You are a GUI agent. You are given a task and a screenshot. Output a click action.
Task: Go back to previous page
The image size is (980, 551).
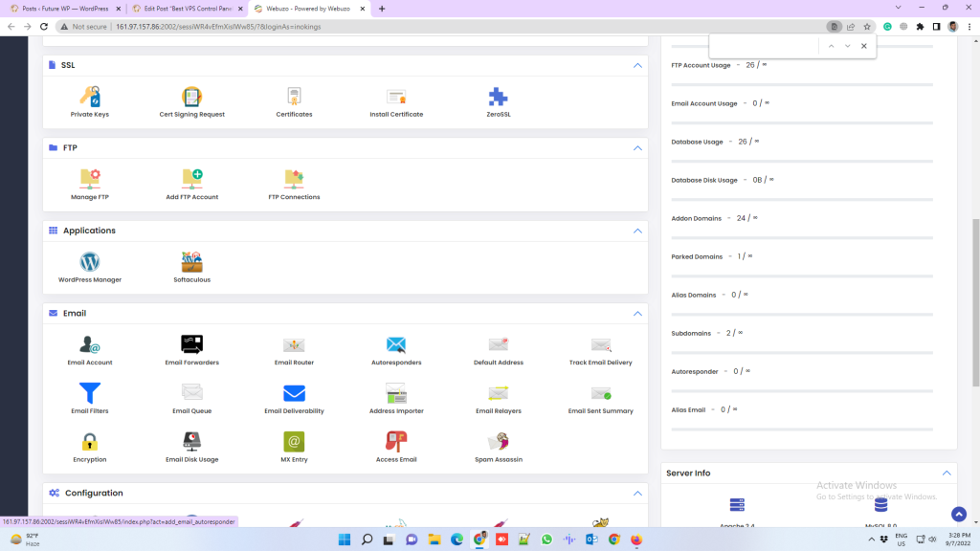tap(11, 27)
